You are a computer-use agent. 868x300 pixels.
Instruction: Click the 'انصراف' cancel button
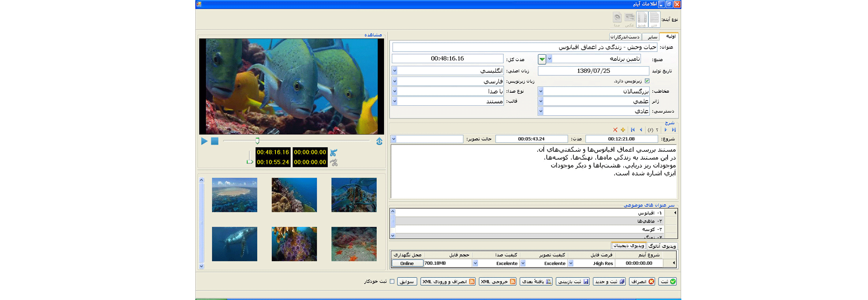(642, 281)
